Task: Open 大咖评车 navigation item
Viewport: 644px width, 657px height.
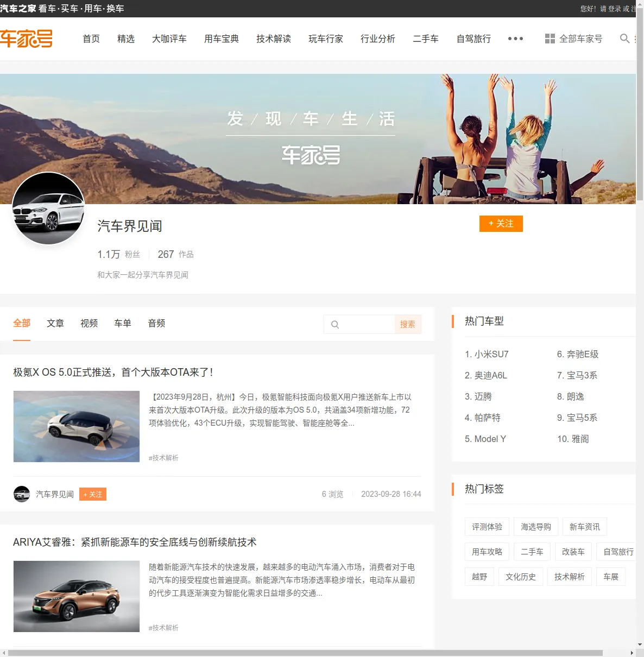Action: click(169, 39)
